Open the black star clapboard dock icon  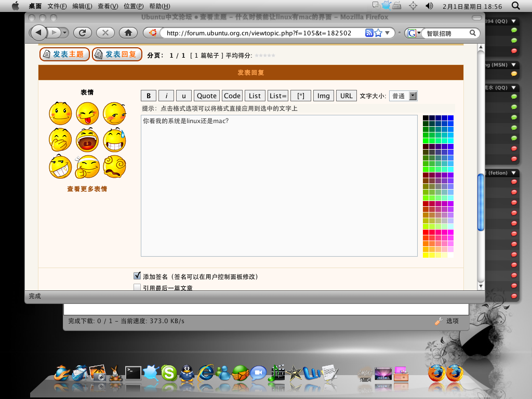pos(294,373)
